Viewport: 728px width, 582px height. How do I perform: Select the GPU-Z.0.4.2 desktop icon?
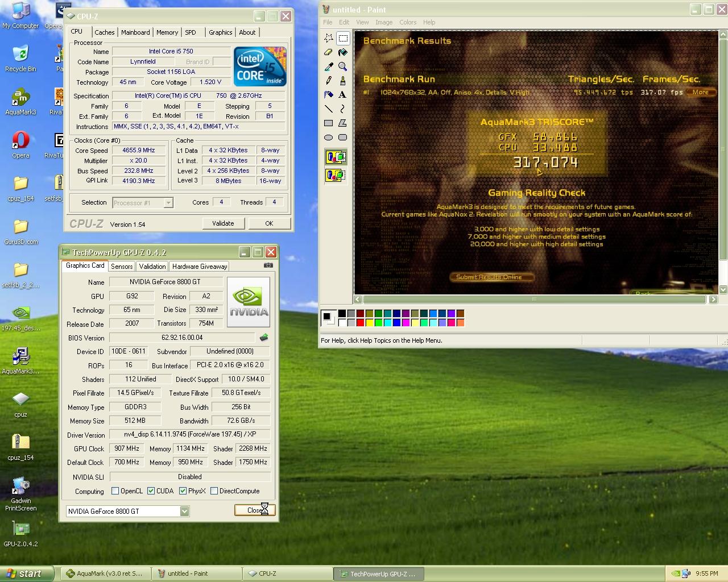(x=20, y=534)
